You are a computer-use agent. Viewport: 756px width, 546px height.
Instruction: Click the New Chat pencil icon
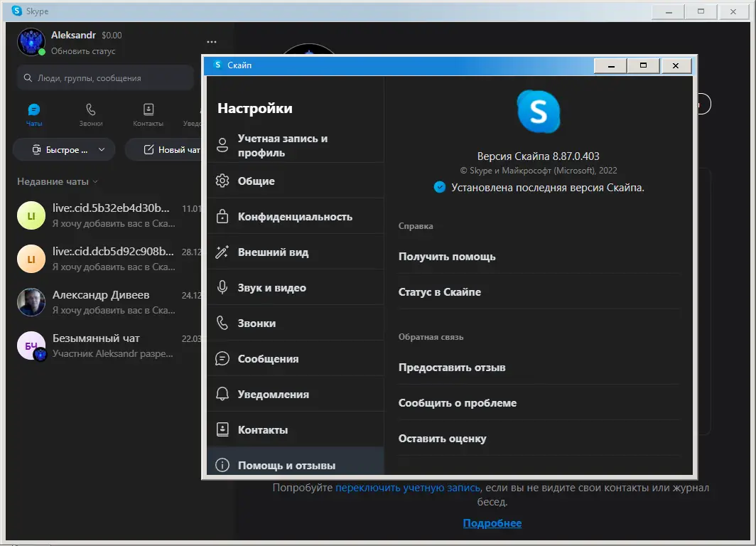[149, 149]
